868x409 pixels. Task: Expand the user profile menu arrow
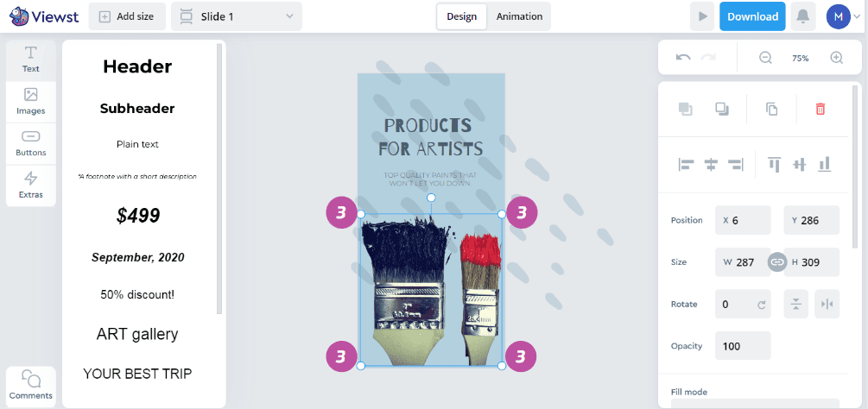tap(857, 16)
